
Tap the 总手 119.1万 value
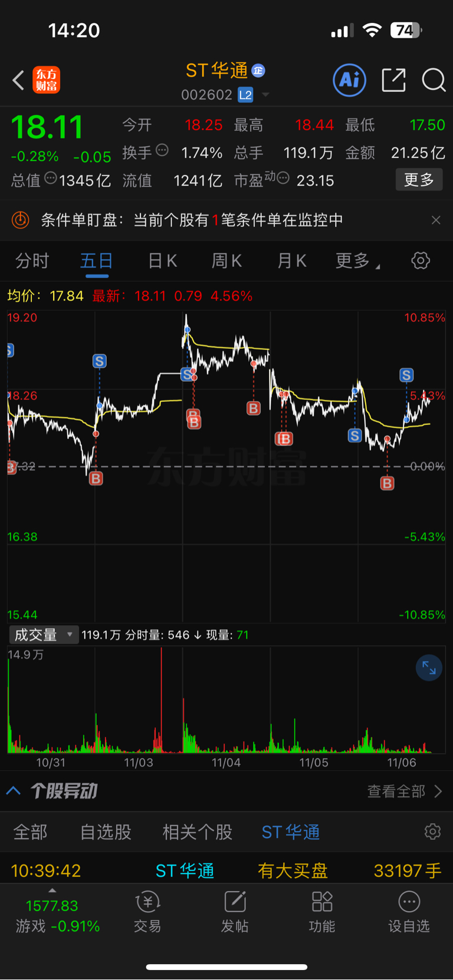pyautogui.click(x=308, y=153)
